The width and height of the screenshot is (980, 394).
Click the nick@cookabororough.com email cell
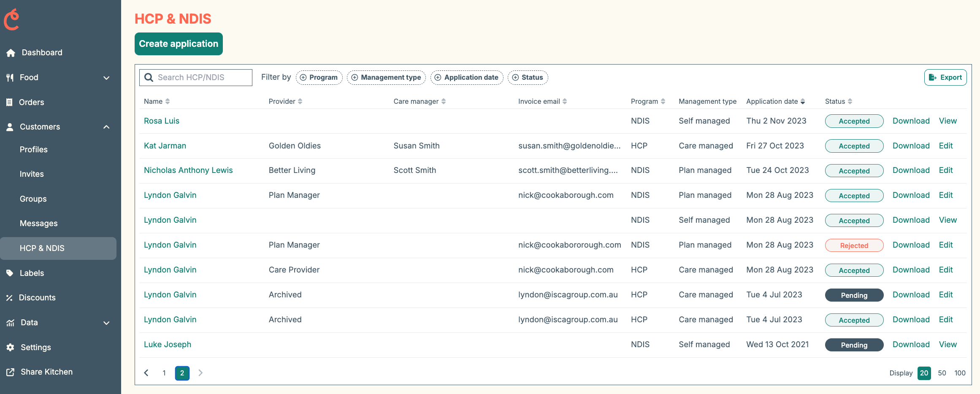pos(570,245)
